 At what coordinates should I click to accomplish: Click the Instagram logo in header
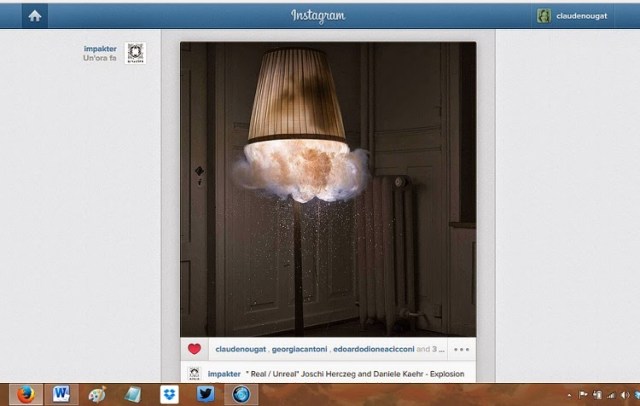(x=318, y=15)
